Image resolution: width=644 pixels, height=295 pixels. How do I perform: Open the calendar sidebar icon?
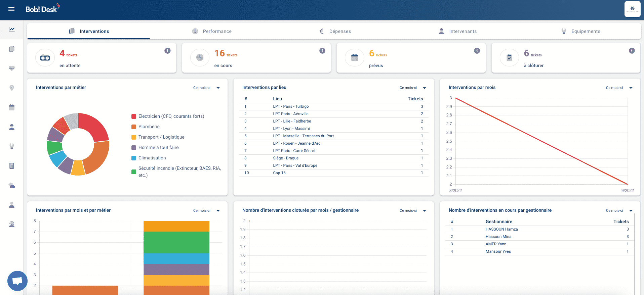(x=12, y=107)
